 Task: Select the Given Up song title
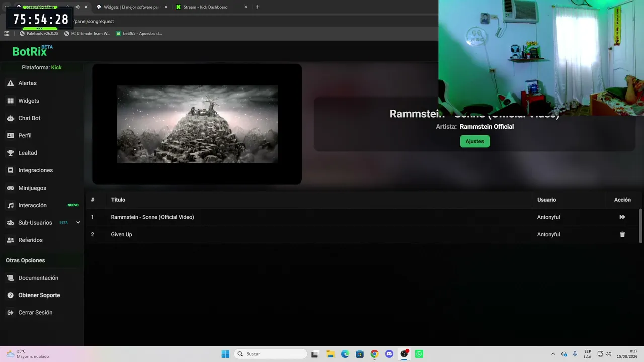click(121, 234)
